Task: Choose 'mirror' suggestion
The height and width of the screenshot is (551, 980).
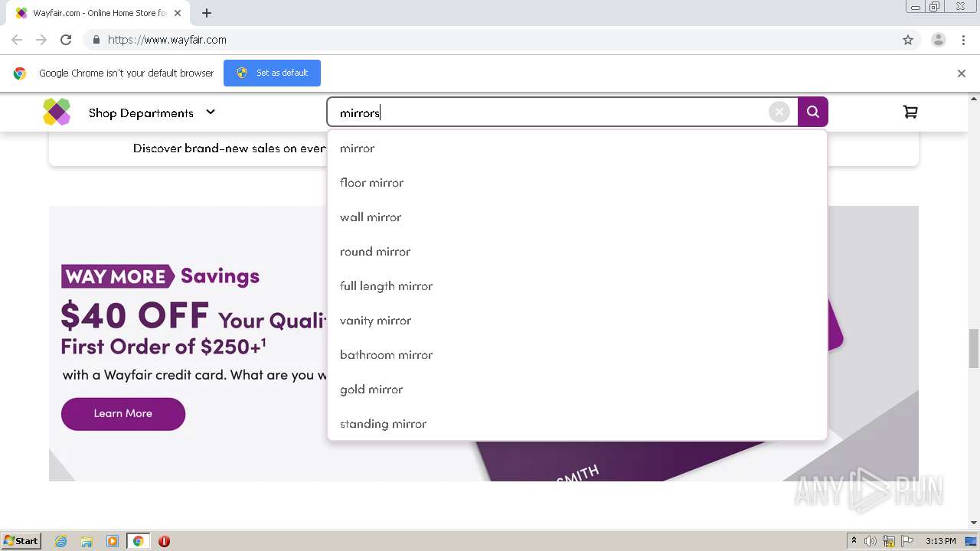Action: click(577, 148)
